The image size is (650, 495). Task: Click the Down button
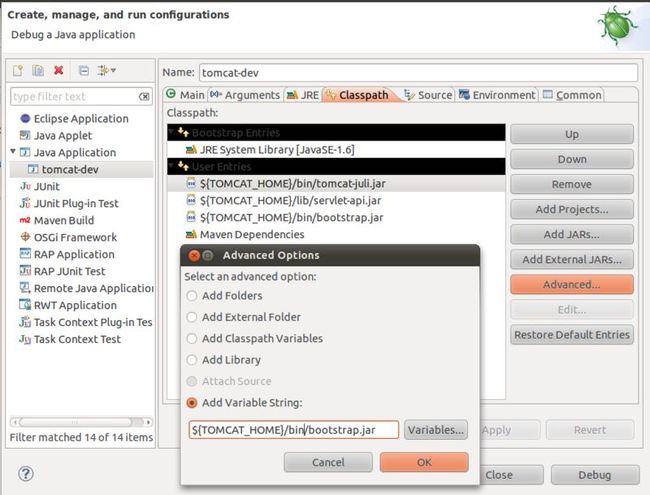(572, 159)
